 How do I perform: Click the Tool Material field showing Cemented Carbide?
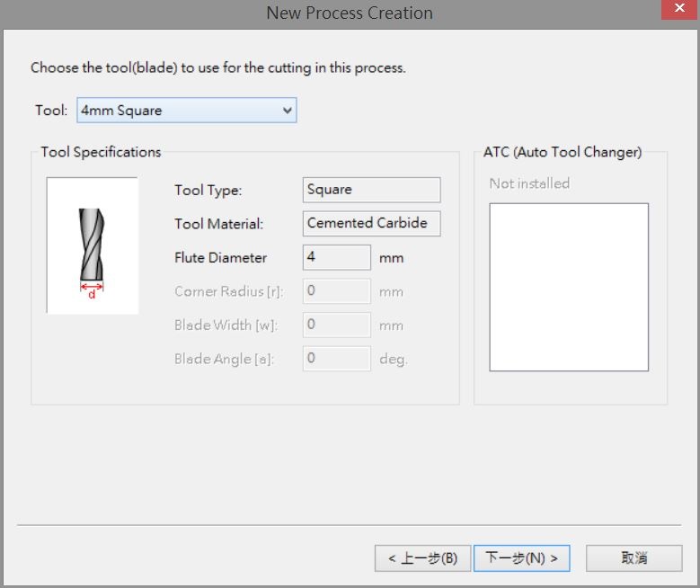[x=371, y=223]
